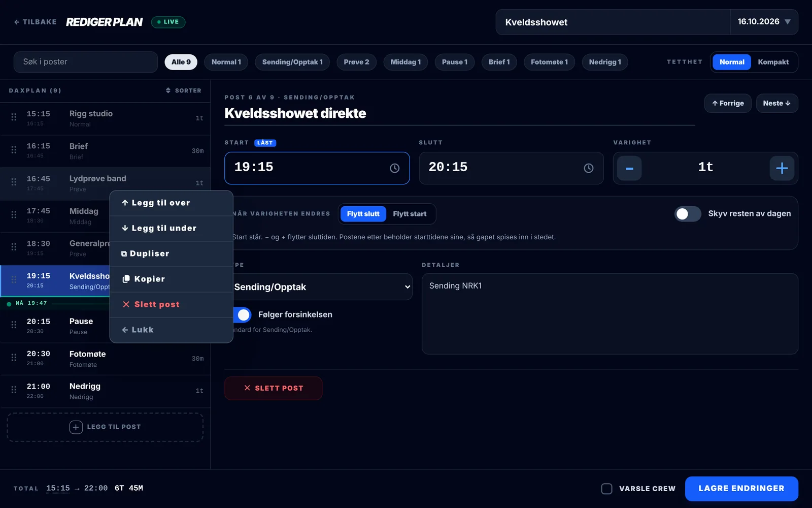Click Lagre endringer button
812x508 pixels.
(741, 489)
